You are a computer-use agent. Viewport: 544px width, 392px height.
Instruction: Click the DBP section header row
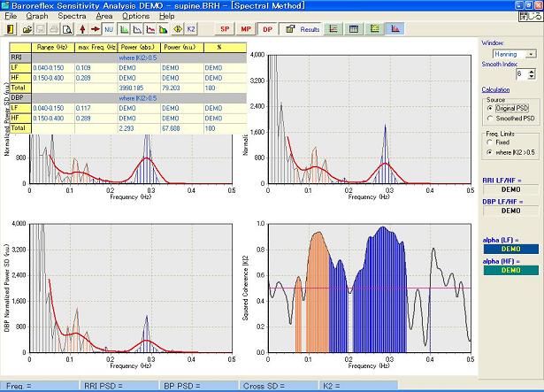128,98
